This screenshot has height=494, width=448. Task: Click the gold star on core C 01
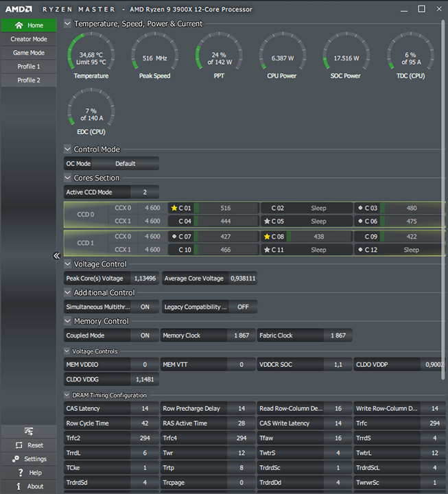tap(174, 208)
